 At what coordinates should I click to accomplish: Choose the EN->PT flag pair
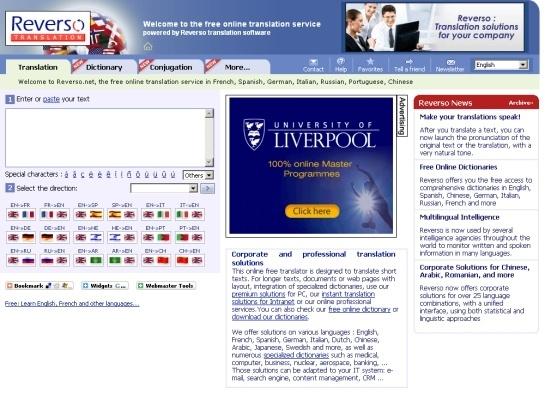click(156, 237)
